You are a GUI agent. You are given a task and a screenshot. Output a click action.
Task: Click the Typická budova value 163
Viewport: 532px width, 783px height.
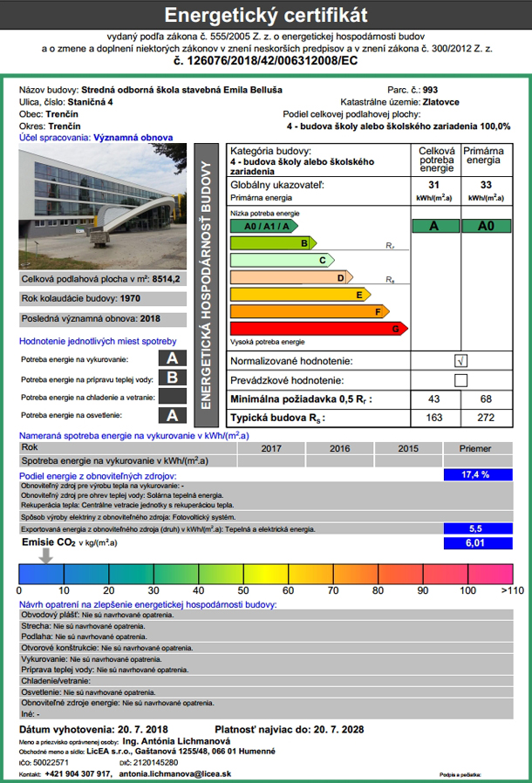click(x=434, y=418)
